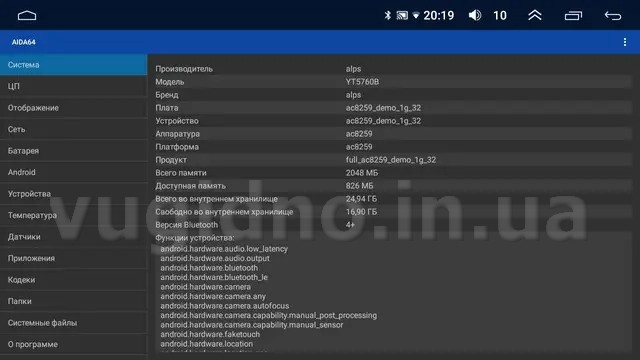Select the Доступная память value 826 МБ
The width and height of the screenshot is (640, 360).
click(360, 186)
